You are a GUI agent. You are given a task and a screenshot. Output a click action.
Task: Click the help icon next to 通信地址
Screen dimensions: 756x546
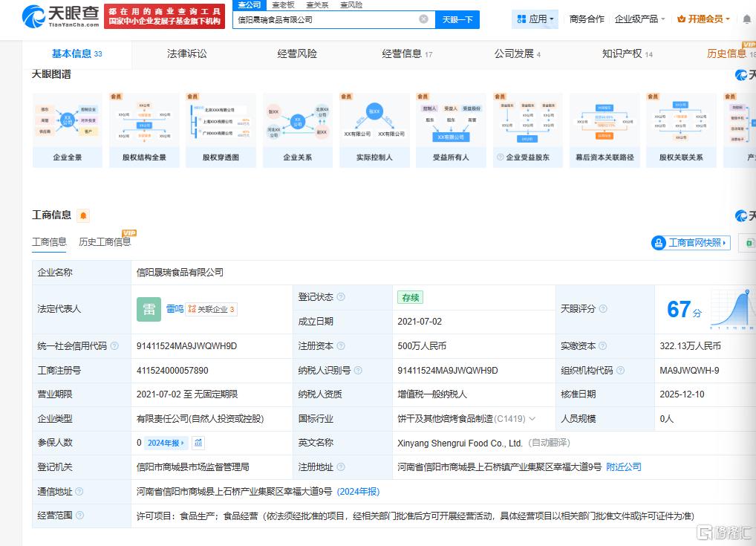click(x=79, y=492)
